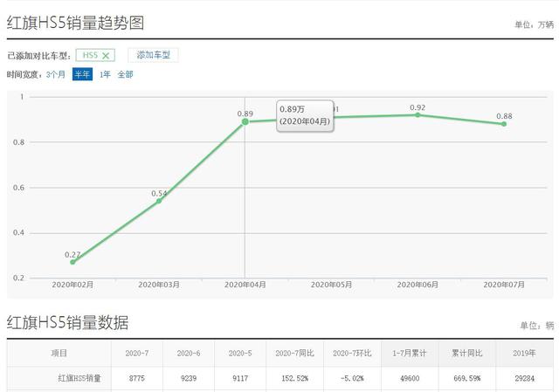Image resolution: width=559 pixels, height=392 pixels.
Task: Click the 2020-6 column header
Action: [x=189, y=354]
